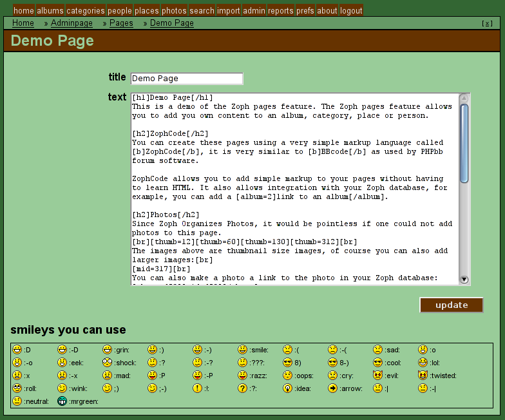Viewport: 505px width, 420px height.
Task: Click the :cool: sunglasses smiley icon
Action: tap(377, 363)
